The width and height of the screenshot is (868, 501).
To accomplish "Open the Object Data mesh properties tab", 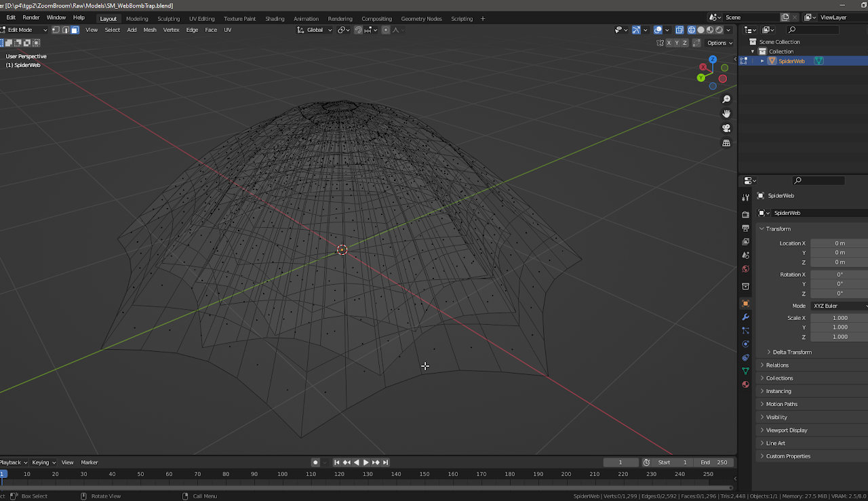I will pos(745,372).
